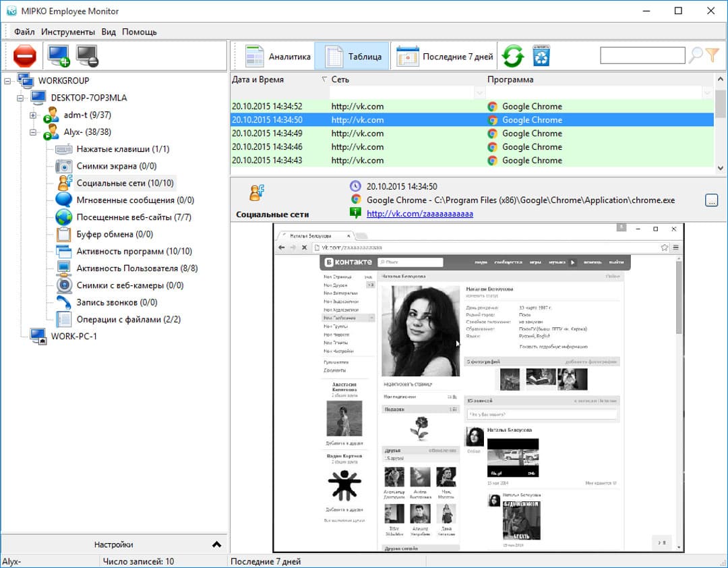Open the Инструменты menu

pyautogui.click(x=67, y=32)
